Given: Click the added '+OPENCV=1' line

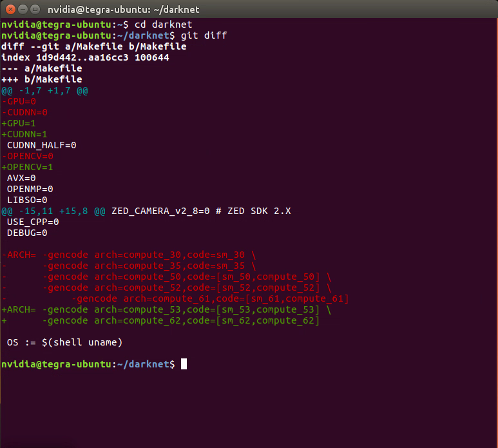Looking at the screenshot, I should pyautogui.click(x=27, y=167).
